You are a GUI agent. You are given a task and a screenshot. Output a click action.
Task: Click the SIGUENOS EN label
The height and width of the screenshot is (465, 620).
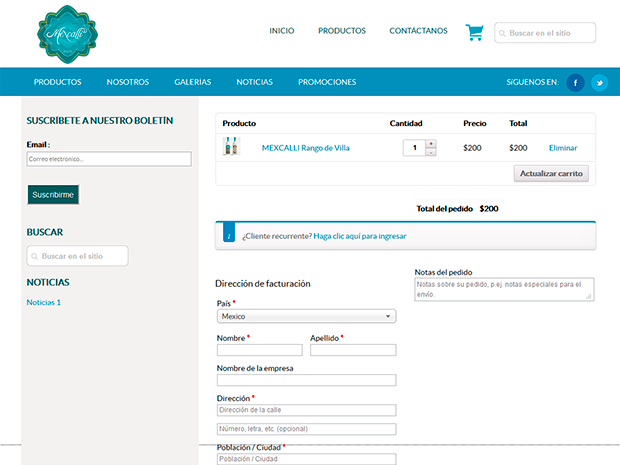(532, 82)
